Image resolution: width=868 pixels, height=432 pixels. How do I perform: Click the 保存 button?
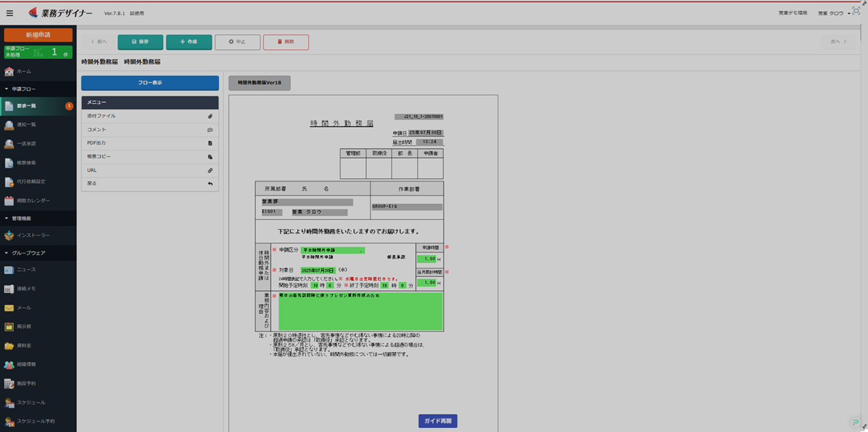[x=140, y=42]
